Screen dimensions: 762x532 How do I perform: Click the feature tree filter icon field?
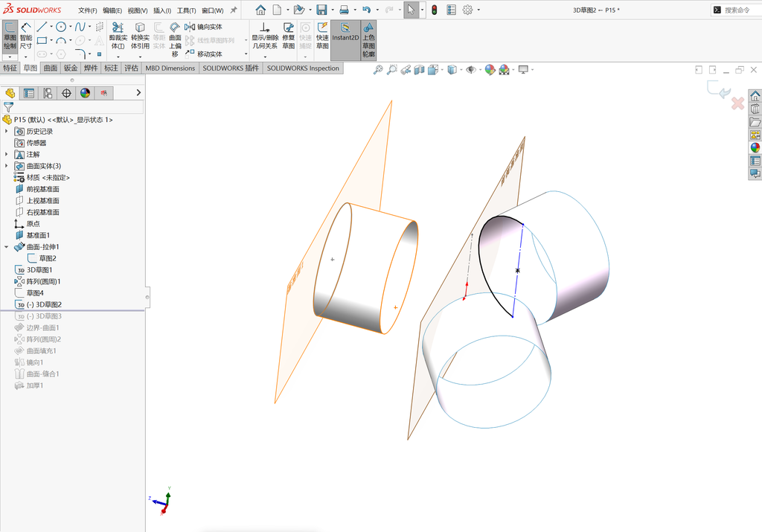point(73,107)
